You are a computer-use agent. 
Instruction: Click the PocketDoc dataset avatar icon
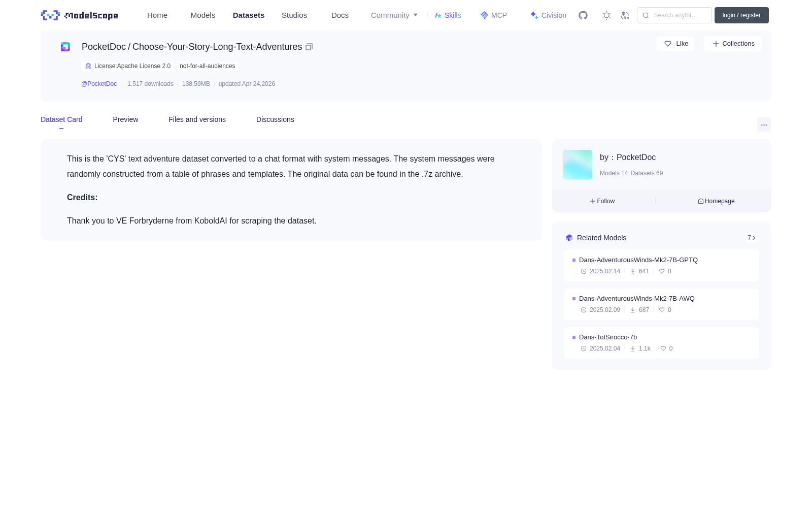(65, 47)
